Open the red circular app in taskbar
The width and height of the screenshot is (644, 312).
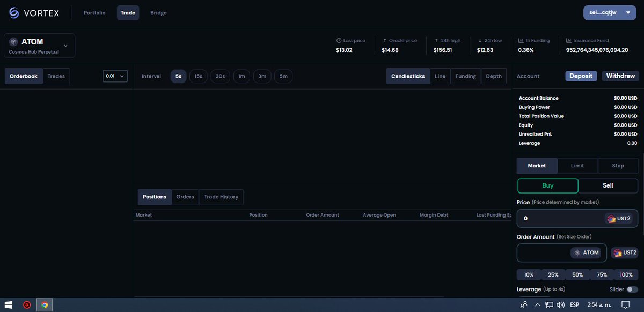(27, 305)
